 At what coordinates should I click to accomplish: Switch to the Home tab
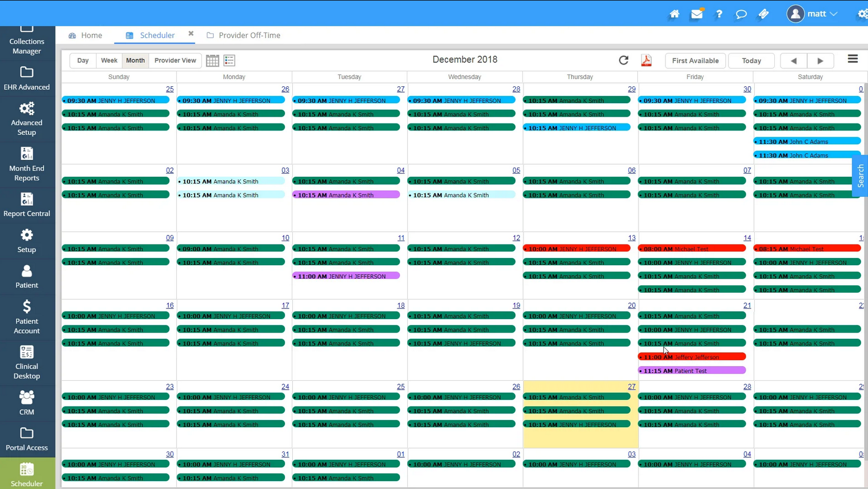point(85,35)
